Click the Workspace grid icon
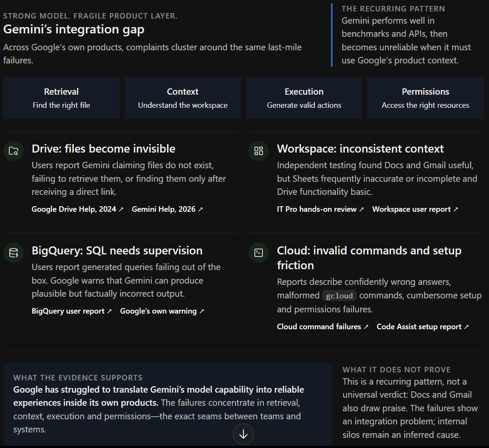 (x=259, y=151)
